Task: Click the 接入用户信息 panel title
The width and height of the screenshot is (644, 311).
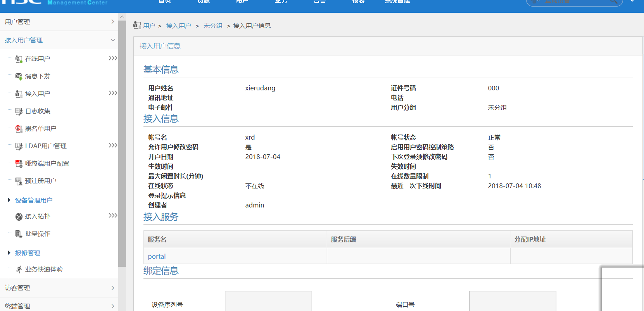Action: (160, 46)
